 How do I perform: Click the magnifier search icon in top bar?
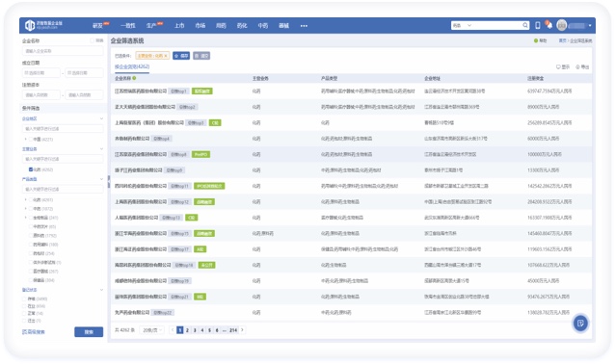(524, 25)
